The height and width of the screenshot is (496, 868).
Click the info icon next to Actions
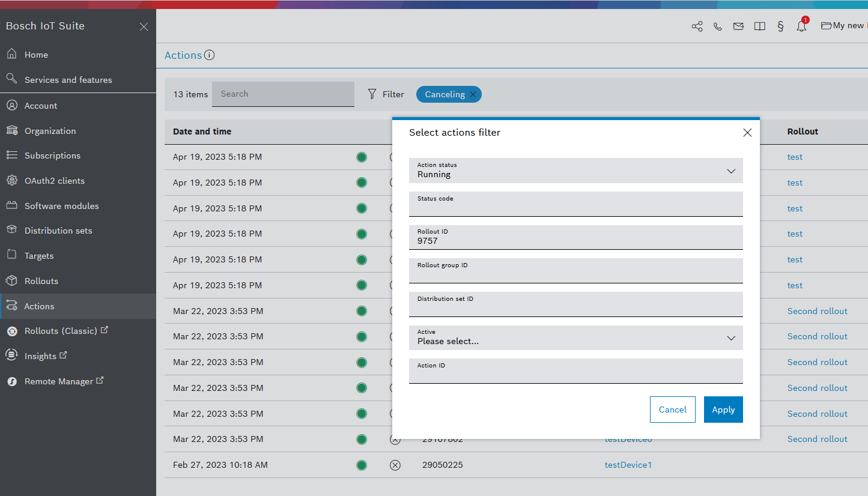pos(209,55)
